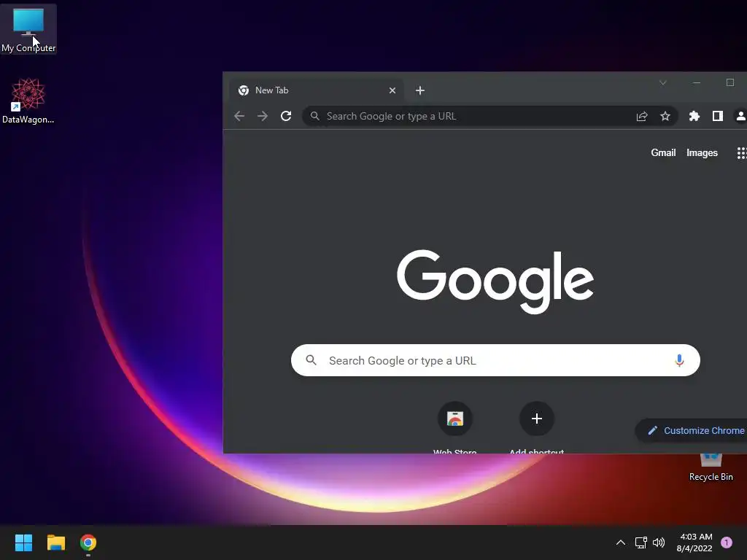
Task: Open My Computer desktop icon
Action: [28, 28]
